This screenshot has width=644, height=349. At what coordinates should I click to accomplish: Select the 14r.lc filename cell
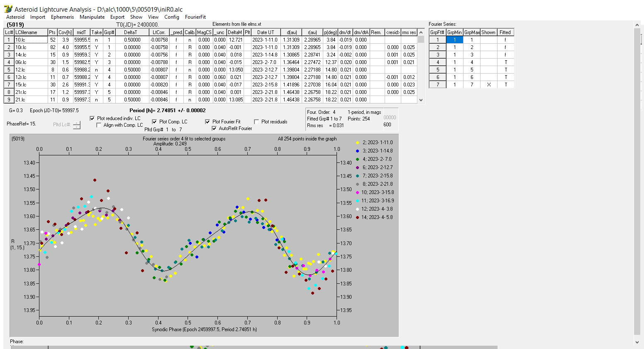tap(31, 55)
